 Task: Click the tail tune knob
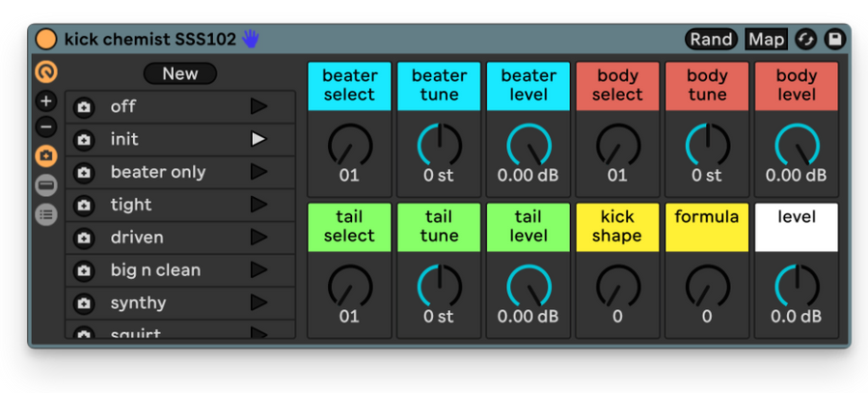pos(439,286)
